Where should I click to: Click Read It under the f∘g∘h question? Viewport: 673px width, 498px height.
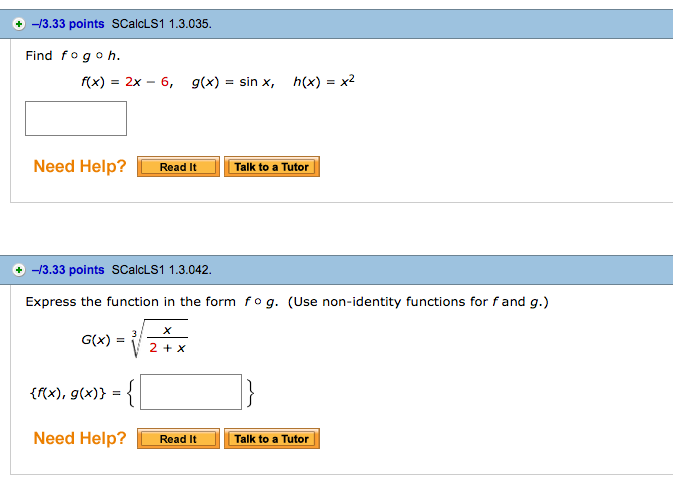point(178,167)
